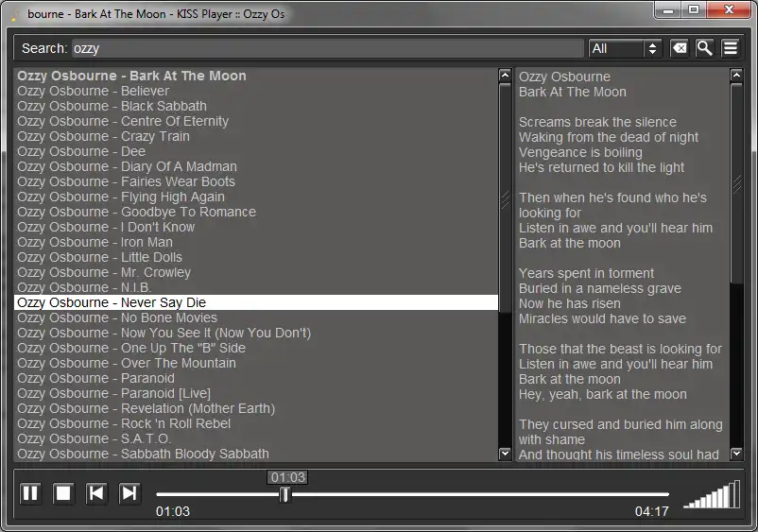This screenshot has width=758, height=532.
Task: Skip to the next track
Action: [x=129, y=493]
